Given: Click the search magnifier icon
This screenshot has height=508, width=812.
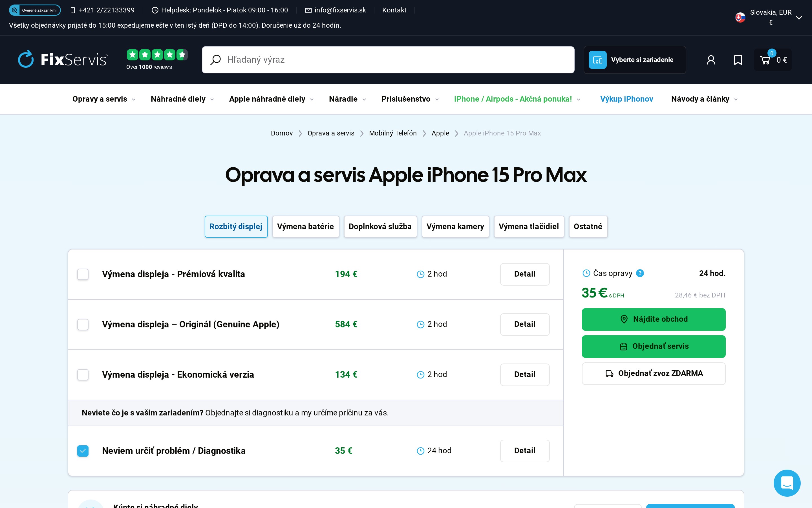Looking at the screenshot, I should coord(215,60).
